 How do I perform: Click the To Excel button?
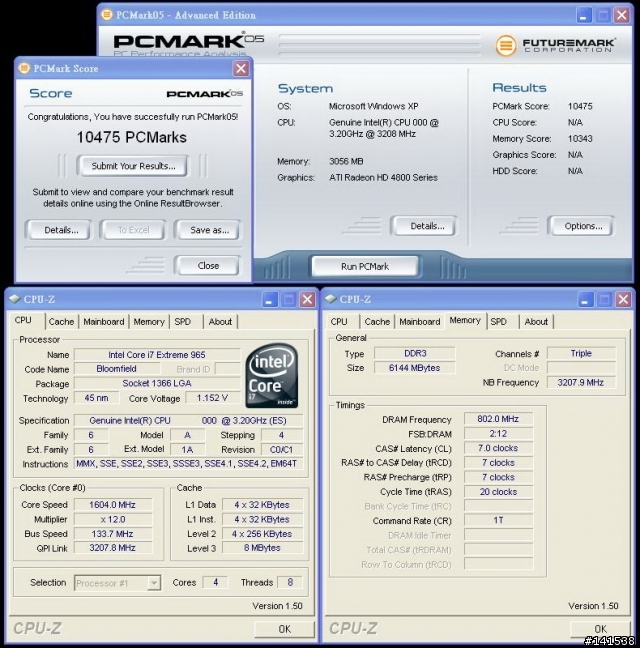tap(133, 230)
